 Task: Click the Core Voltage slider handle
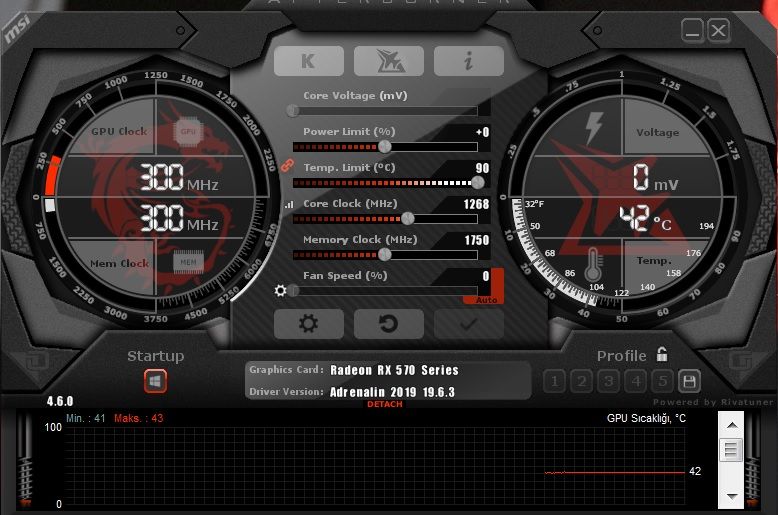[x=293, y=110]
